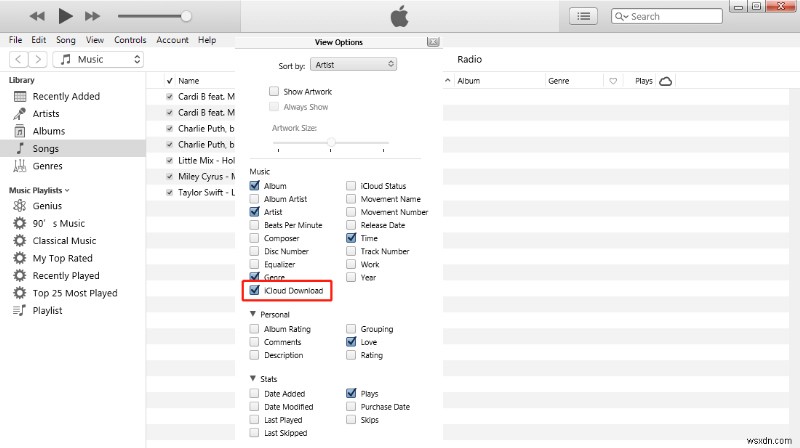Screen dimensions: 800x448
Task: Enable the Date Added checkbox
Action: coord(254,393)
